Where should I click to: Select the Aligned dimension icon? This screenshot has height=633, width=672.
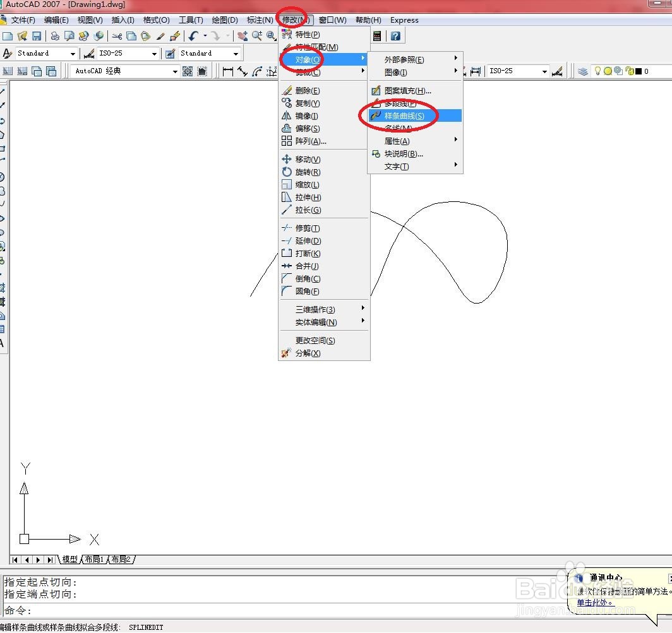point(243,71)
